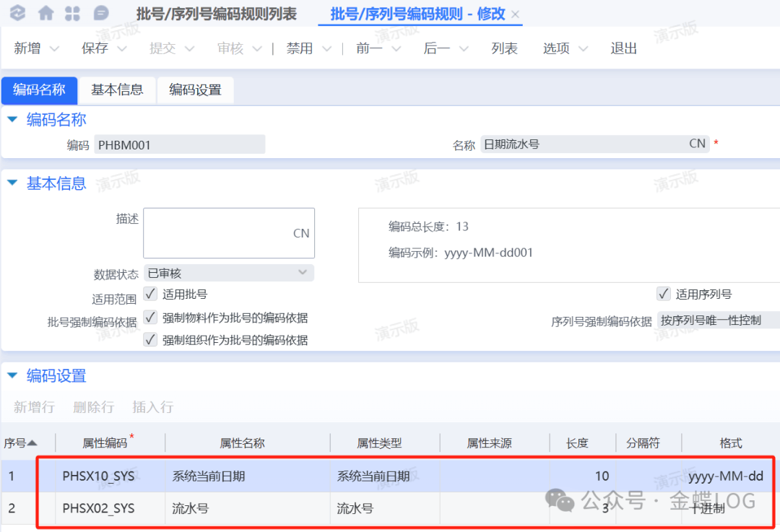780x532 pixels.
Task: Switch to the 编码设置 tab
Action: pyautogui.click(x=195, y=90)
